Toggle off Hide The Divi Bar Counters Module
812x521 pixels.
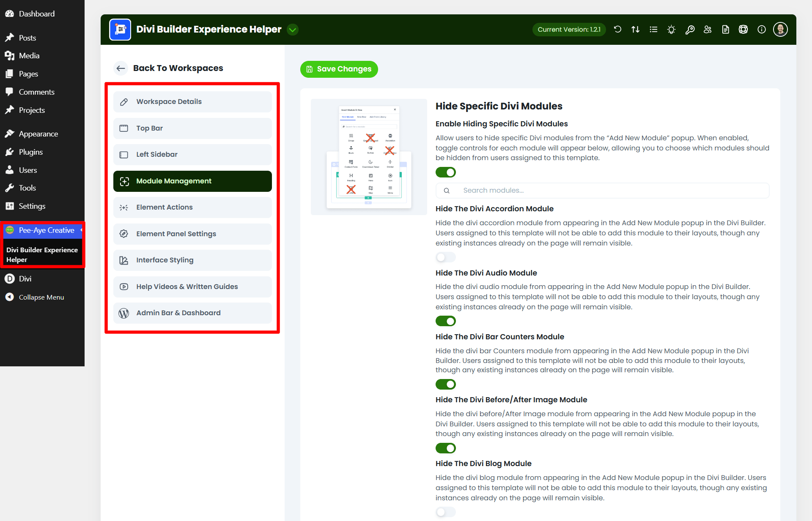pos(446,384)
